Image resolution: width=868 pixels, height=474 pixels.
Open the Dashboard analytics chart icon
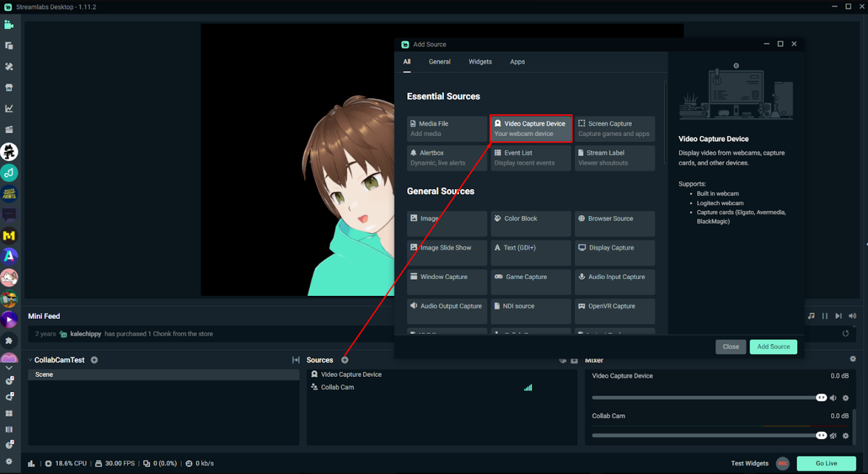[9, 109]
